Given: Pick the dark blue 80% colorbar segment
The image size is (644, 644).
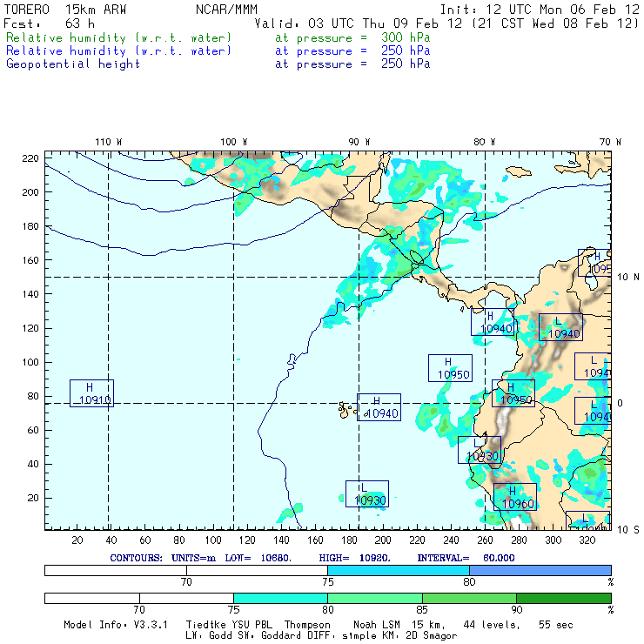Looking at the screenshot, I should pyautogui.click(x=540, y=569).
